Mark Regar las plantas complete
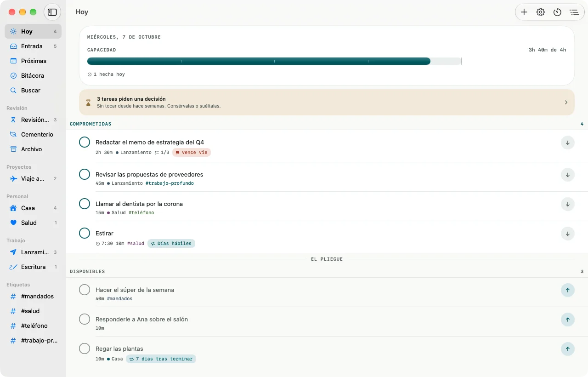Viewport: 588px width, 377px height. click(85, 348)
